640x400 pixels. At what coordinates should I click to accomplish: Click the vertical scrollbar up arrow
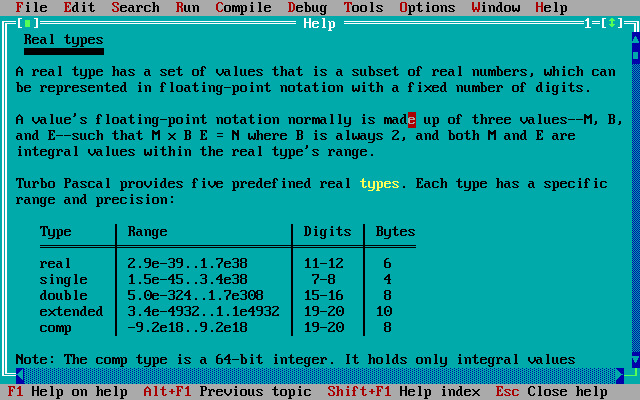click(x=636, y=39)
